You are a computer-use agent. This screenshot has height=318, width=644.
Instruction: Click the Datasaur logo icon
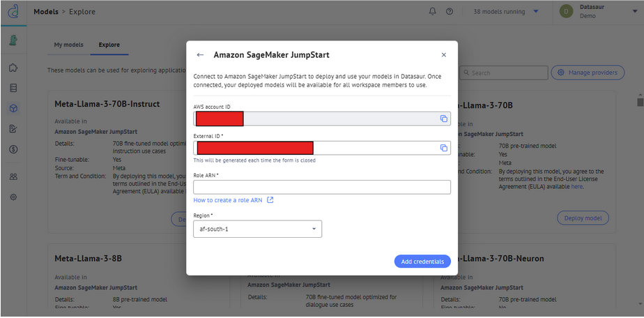(13, 11)
